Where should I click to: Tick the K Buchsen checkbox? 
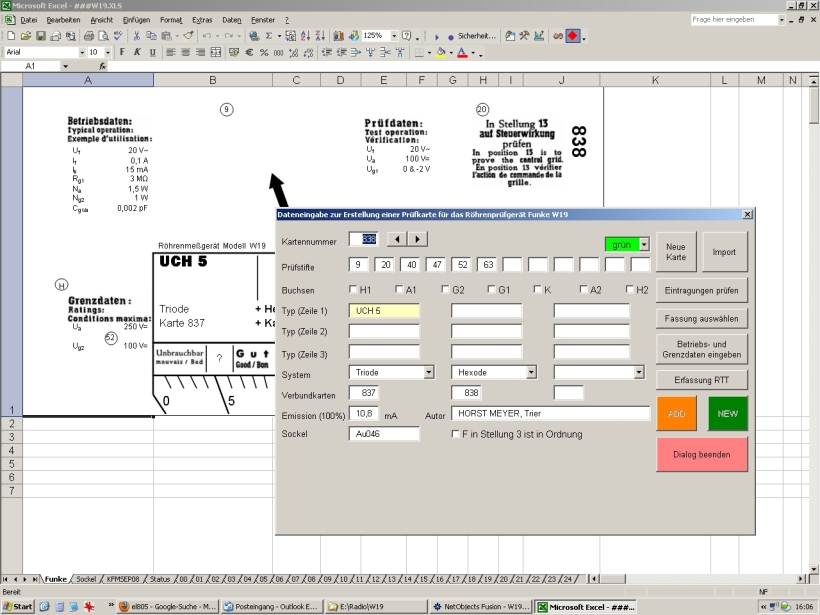537,289
